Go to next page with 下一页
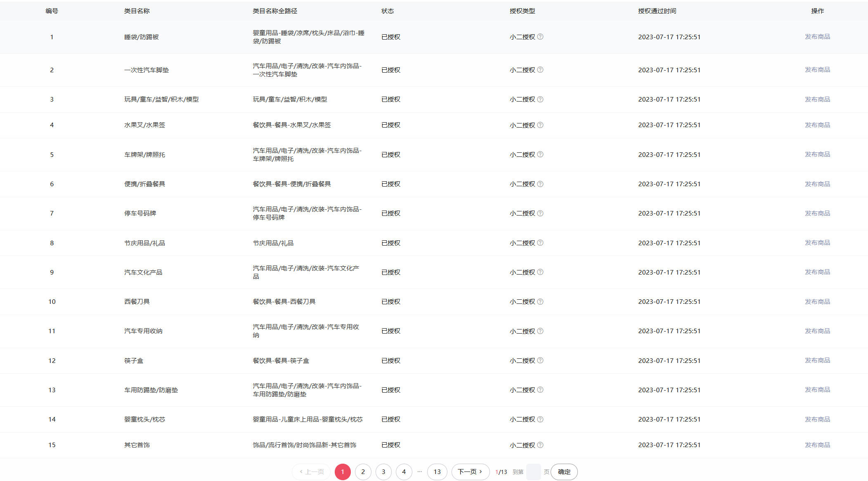 coord(470,472)
